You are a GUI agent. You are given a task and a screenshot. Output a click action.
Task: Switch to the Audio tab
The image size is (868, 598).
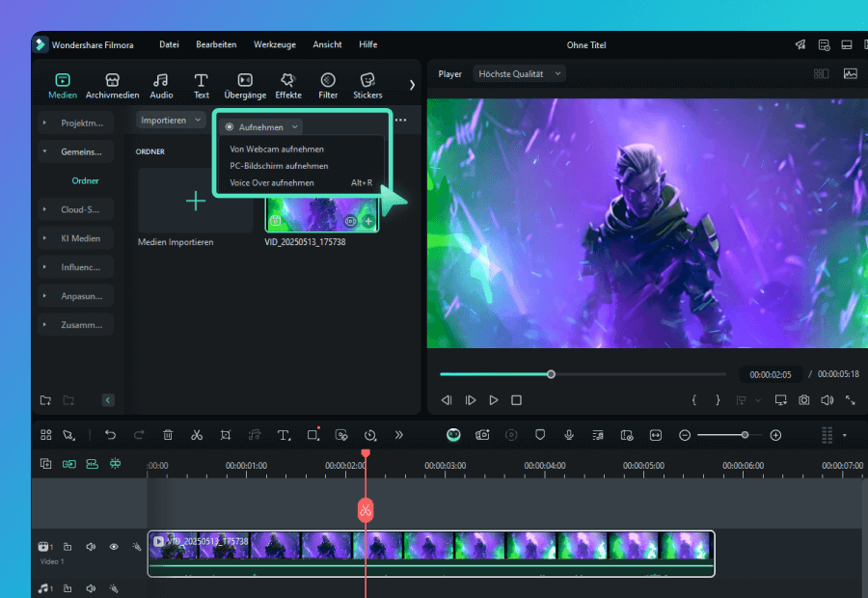coord(161,86)
